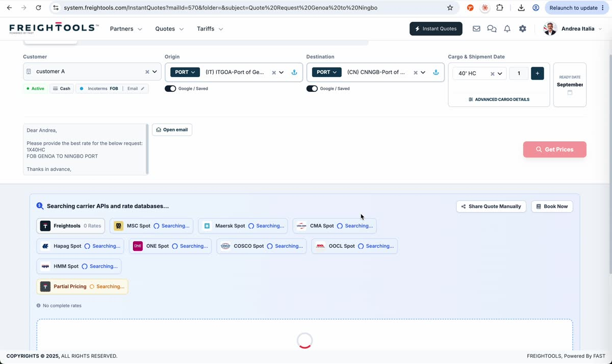
Task: Expand destination port list chevron
Action: pos(423,72)
